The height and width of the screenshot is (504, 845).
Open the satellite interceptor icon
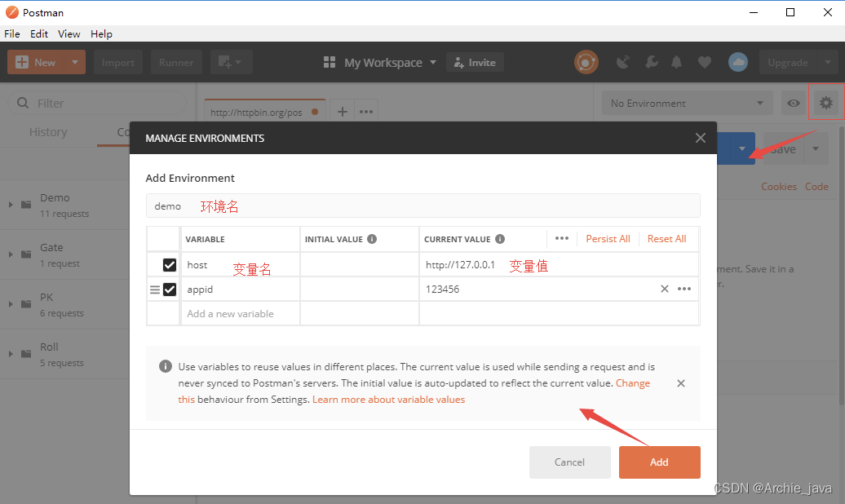[x=623, y=63]
